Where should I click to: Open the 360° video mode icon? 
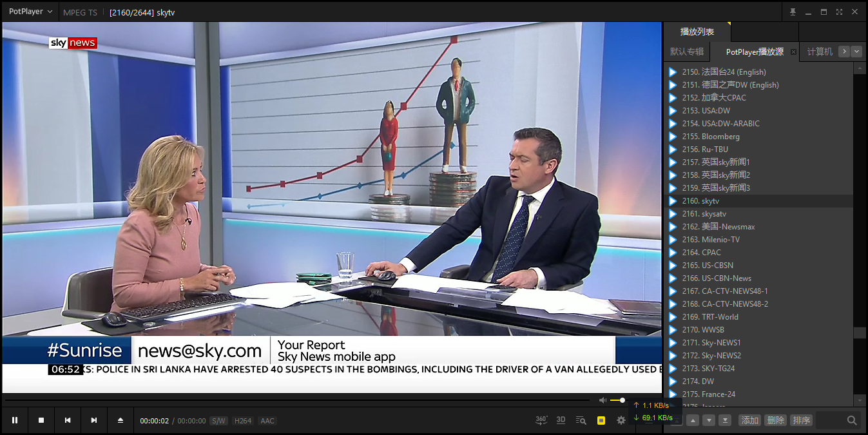tap(541, 420)
